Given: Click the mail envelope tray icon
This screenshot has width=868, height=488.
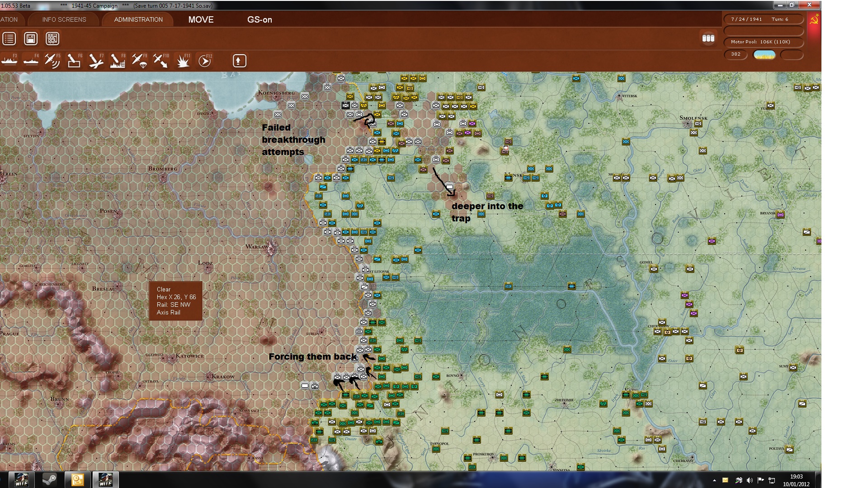Looking at the screenshot, I should 726,480.
